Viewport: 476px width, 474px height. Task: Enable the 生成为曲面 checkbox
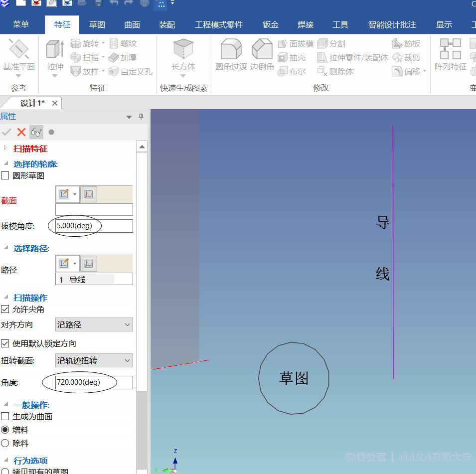5,416
